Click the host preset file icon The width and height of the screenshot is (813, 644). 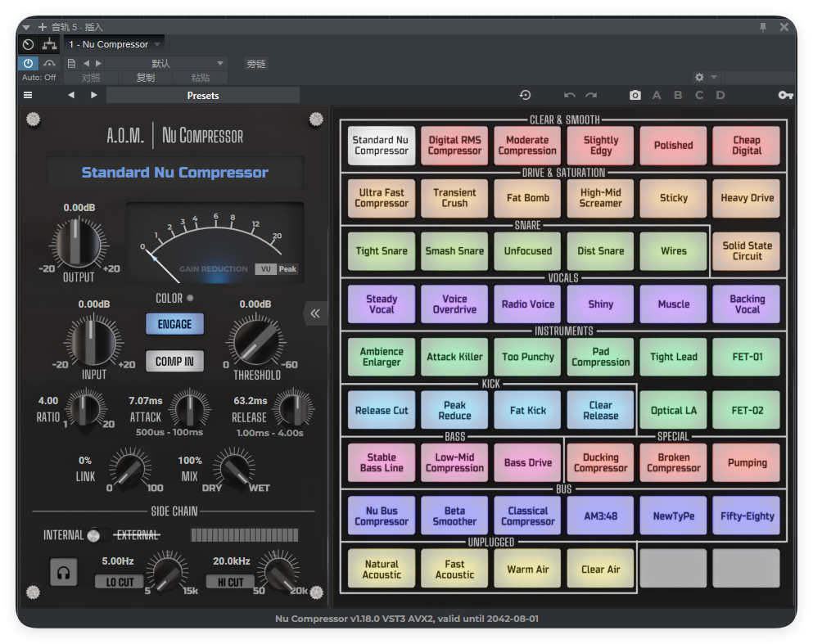click(x=71, y=63)
